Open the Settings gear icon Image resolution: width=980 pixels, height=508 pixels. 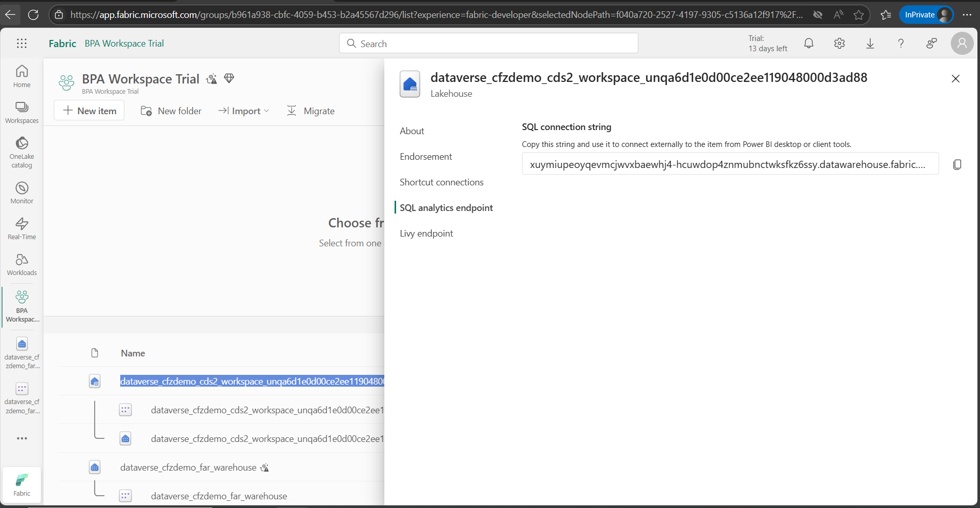[839, 44]
